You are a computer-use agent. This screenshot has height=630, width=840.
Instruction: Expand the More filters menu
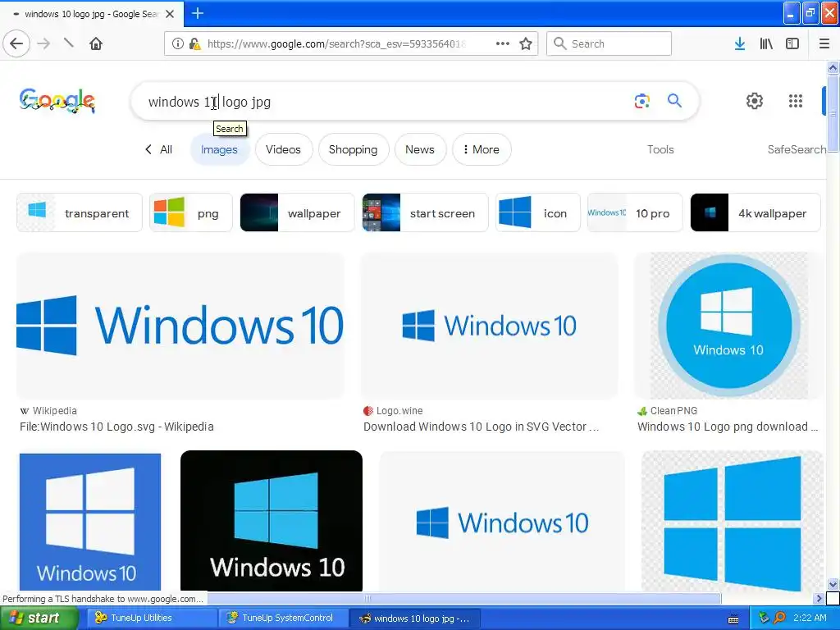[x=481, y=149]
